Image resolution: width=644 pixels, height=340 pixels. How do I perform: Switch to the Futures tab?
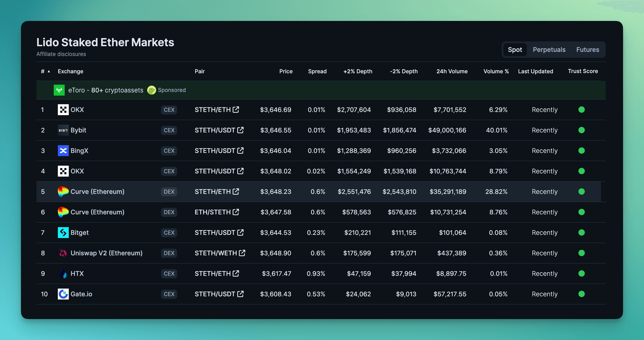pyautogui.click(x=588, y=49)
